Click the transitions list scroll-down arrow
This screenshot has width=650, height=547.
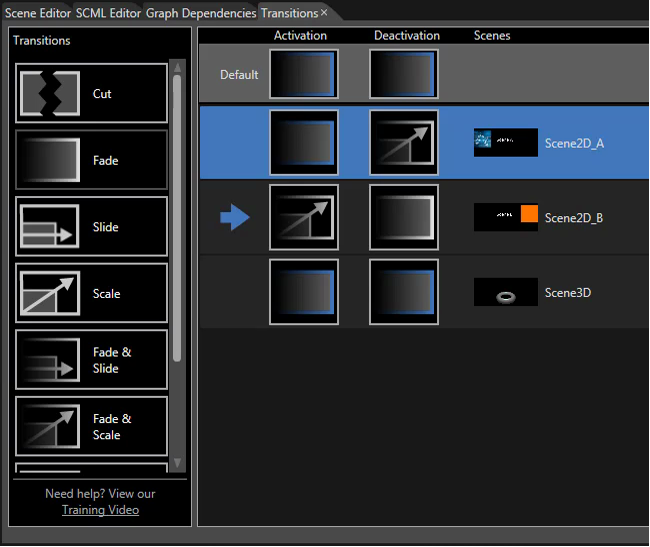177,462
